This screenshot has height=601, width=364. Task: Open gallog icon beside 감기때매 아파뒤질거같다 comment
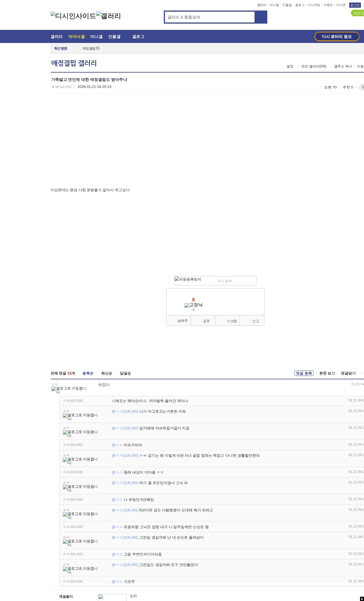tap(80, 433)
